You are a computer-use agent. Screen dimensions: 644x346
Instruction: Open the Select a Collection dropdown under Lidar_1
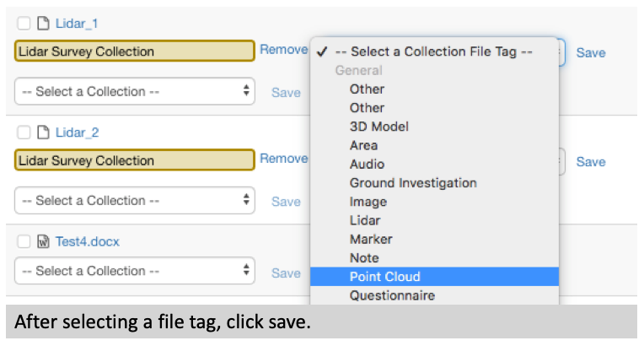point(135,91)
